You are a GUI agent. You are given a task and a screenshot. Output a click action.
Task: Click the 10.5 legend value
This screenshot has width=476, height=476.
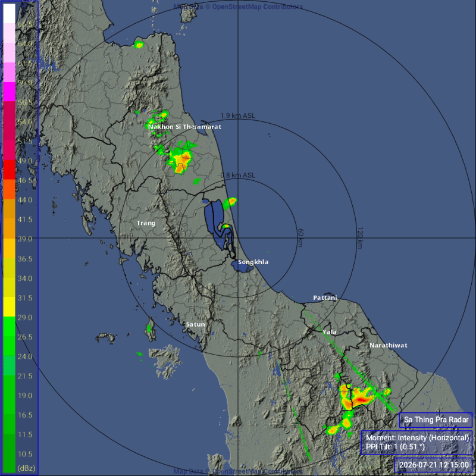click(25, 454)
